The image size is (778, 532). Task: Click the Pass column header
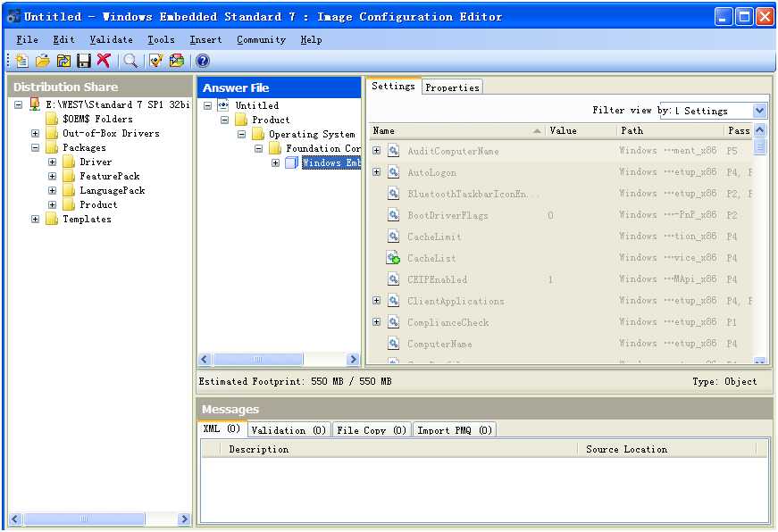click(x=739, y=131)
